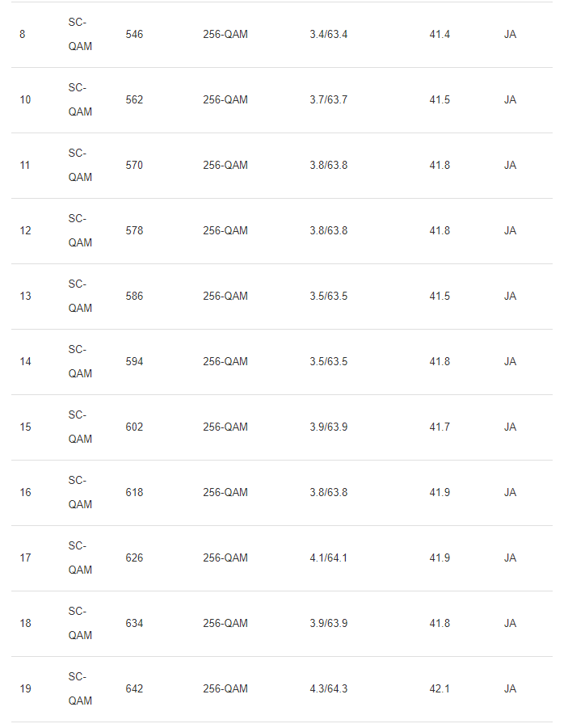Click the 586 frequency cell
The height and width of the screenshot is (728, 568).
(134, 297)
